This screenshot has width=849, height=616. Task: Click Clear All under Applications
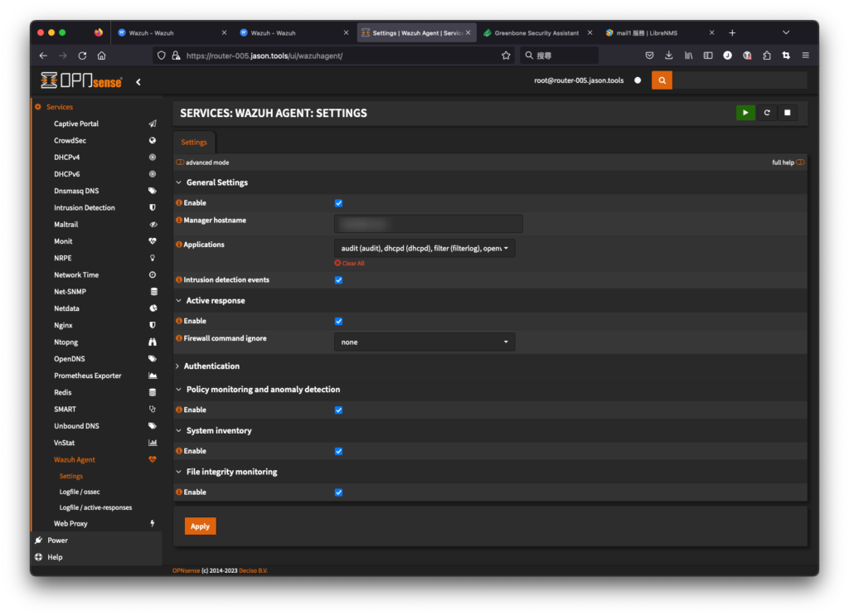pos(349,263)
